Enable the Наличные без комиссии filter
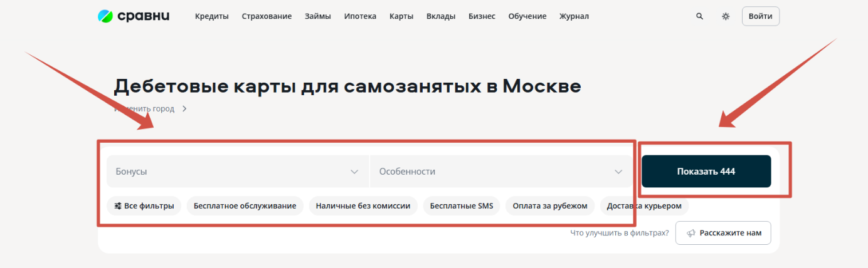 [363, 205]
